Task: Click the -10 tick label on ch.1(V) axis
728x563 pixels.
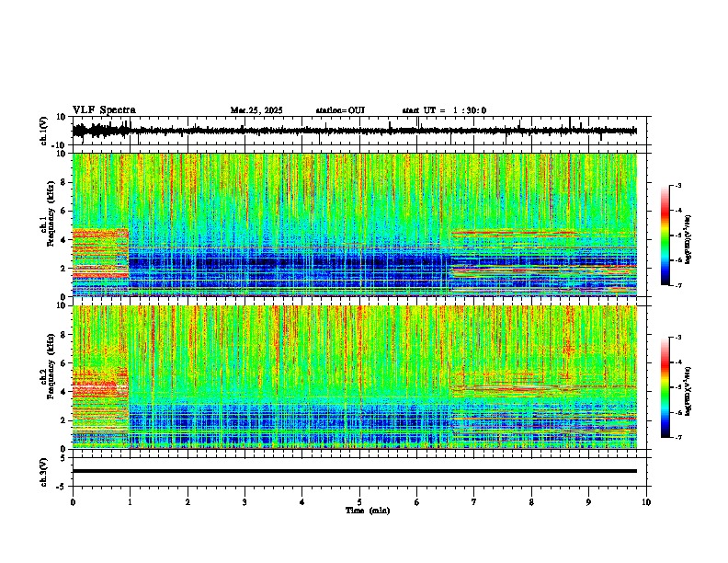Action: pyautogui.click(x=60, y=145)
